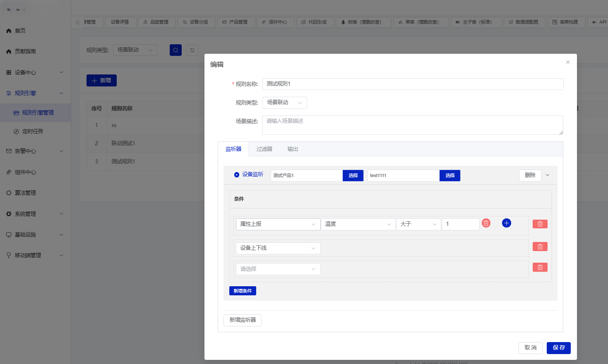Open the 温度 property dropdown
Viewport: 608px width, 364px height.
(358, 224)
